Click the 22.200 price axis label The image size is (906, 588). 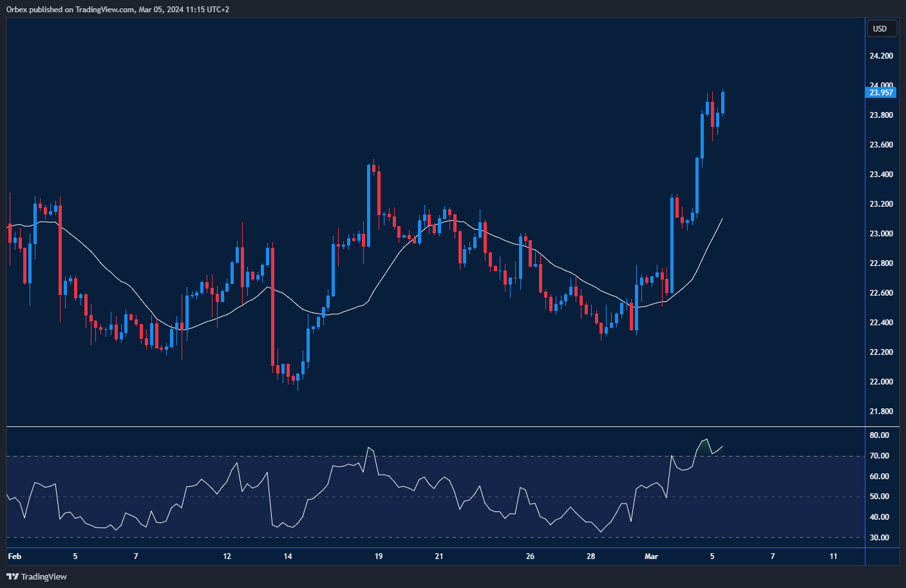coord(881,352)
